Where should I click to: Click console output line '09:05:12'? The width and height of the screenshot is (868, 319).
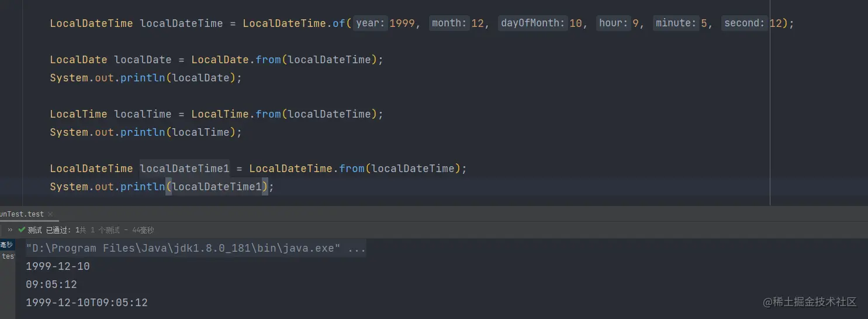(x=51, y=284)
